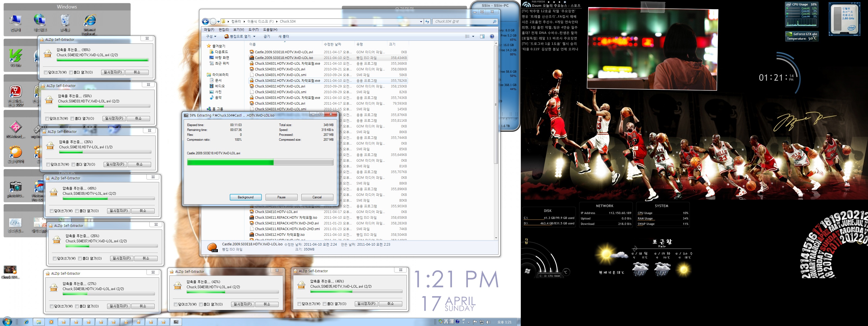The height and width of the screenshot is (326, 868).
Task: Click Internet Explorer icon on taskbar
Action: pos(27,322)
